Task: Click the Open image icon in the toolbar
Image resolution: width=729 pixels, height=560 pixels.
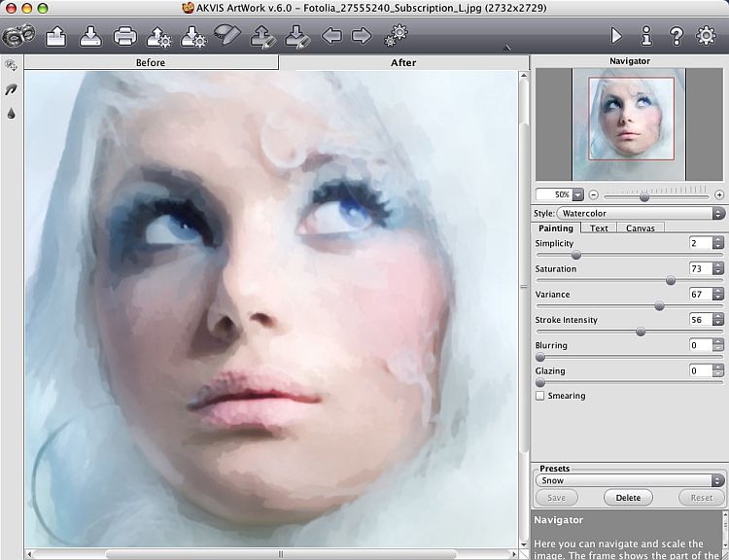Action: click(x=55, y=37)
